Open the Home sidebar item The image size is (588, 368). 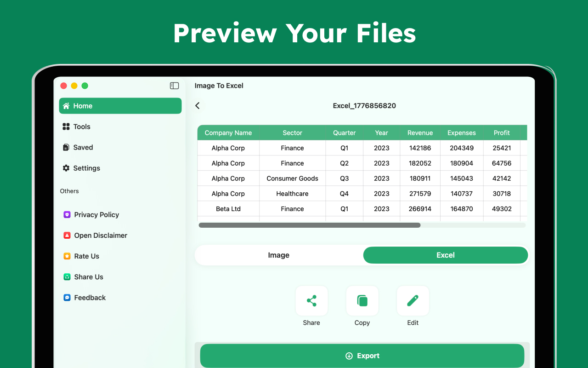(120, 106)
